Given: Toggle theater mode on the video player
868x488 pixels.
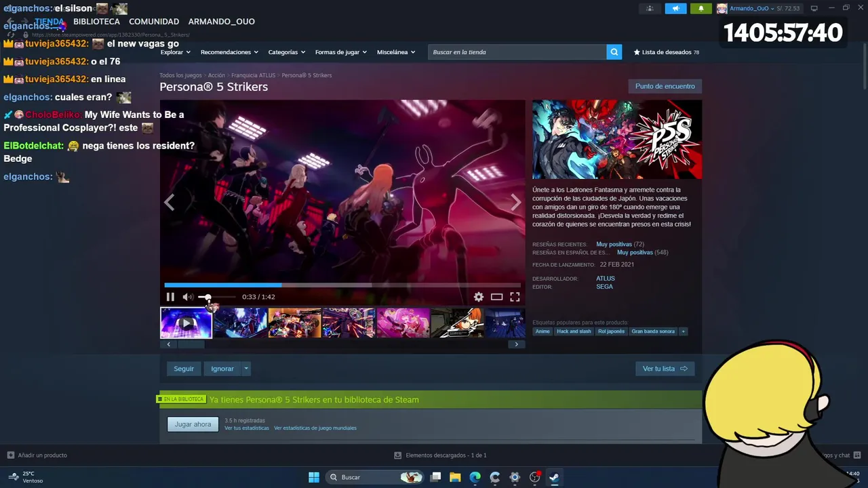Looking at the screenshot, I should [x=497, y=297].
